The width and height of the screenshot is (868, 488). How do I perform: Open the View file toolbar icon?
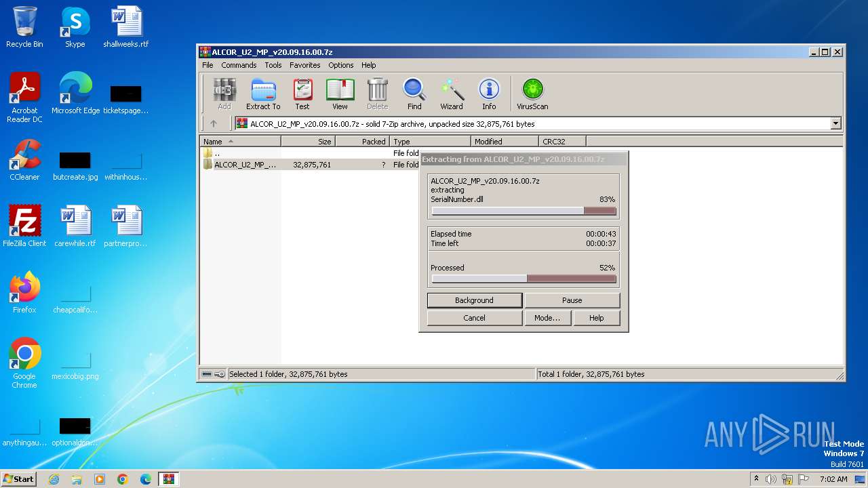coord(340,94)
